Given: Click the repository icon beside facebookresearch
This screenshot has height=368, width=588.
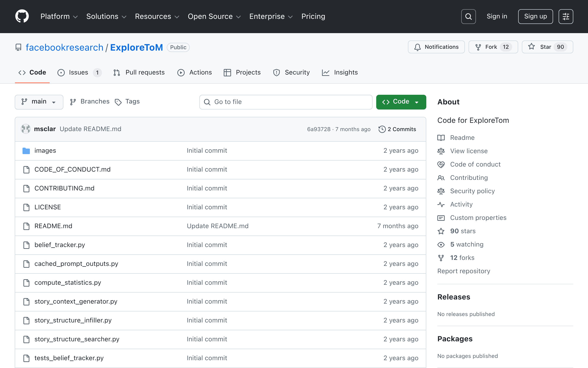Looking at the screenshot, I should pos(18,47).
